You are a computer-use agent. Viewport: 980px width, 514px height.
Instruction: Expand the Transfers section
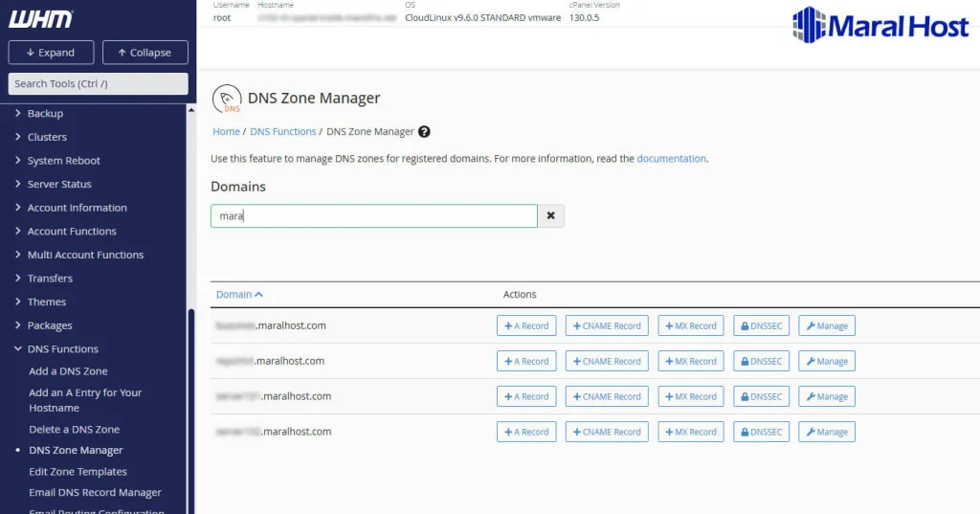click(x=50, y=279)
